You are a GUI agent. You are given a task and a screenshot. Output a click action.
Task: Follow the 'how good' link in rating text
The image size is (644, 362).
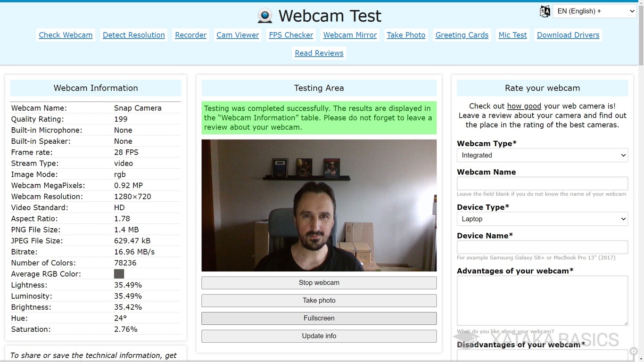tap(524, 106)
